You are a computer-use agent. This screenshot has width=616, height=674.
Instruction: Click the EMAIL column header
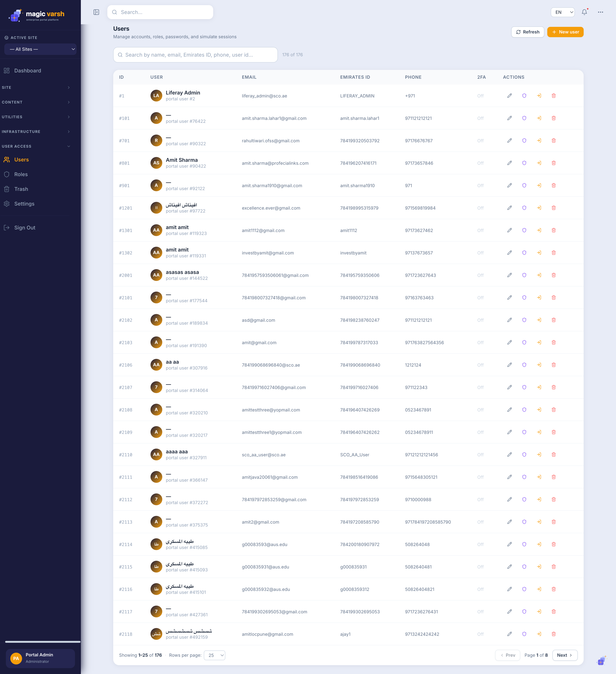[x=249, y=77]
